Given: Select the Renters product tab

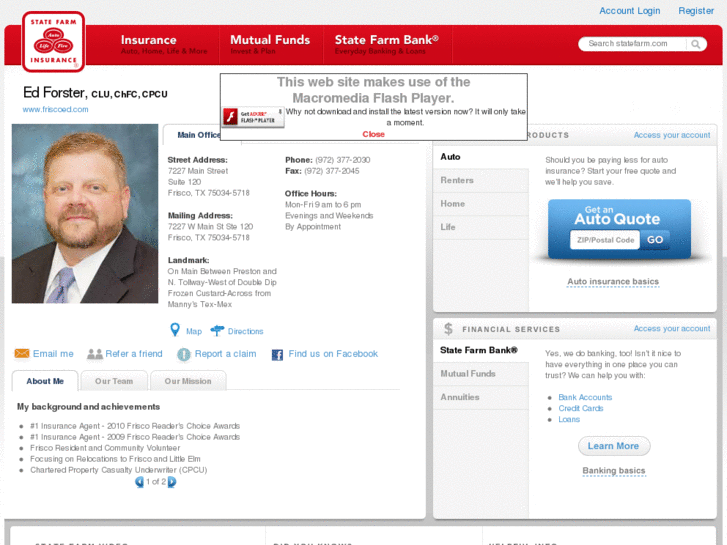Looking at the screenshot, I should (481, 180).
